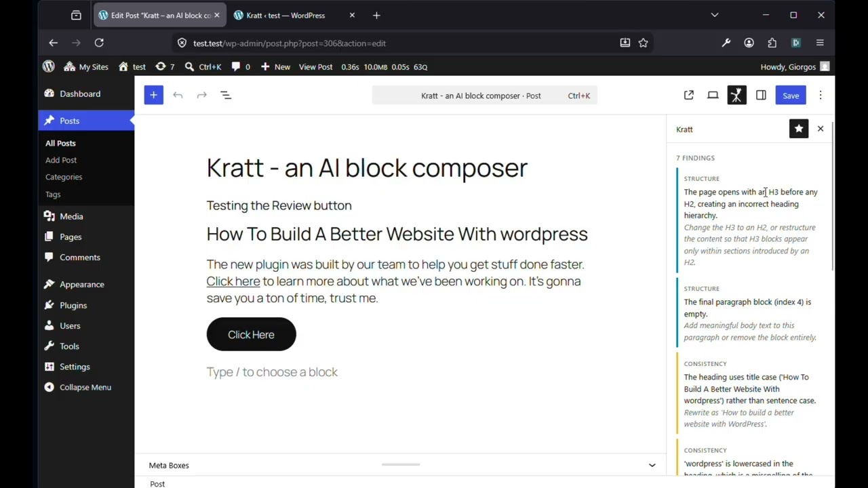Viewport: 868px width, 488px height.
Task: Click the Kratt AI tool icon in toolbar
Action: tap(736, 95)
